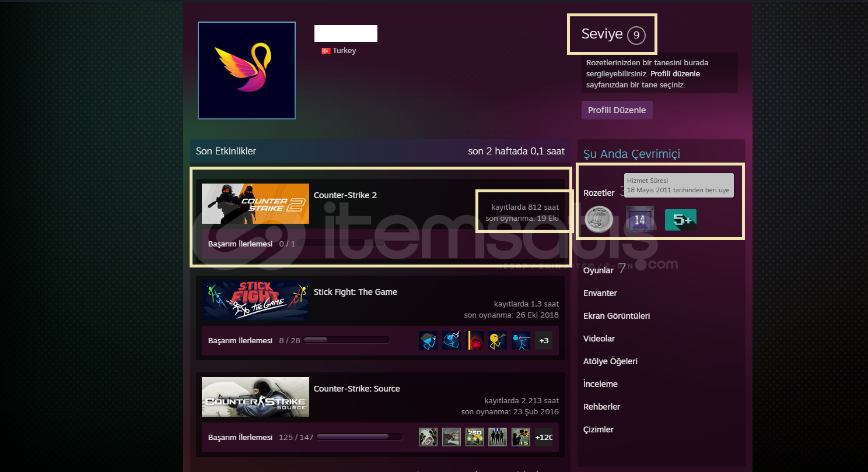Open İnceleme reviews page

600,384
